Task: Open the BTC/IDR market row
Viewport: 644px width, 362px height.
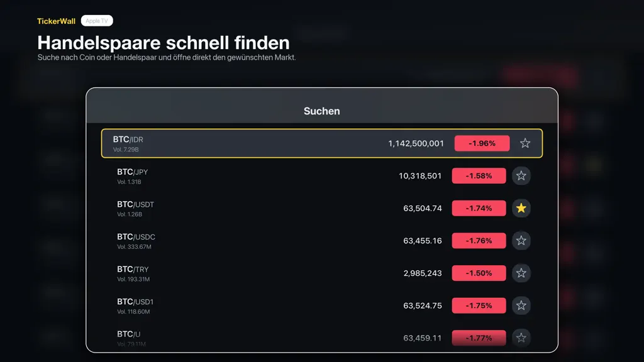Action: pyautogui.click(x=322, y=143)
